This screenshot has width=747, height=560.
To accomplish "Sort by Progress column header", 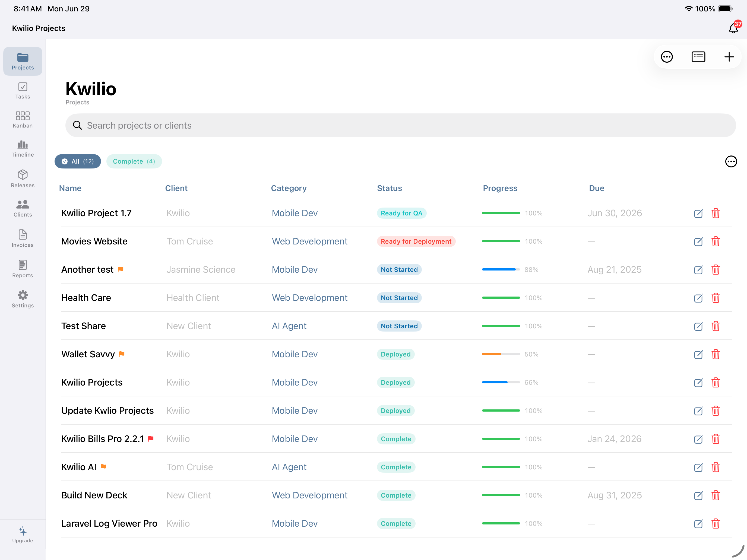I will [x=500, y=188].
